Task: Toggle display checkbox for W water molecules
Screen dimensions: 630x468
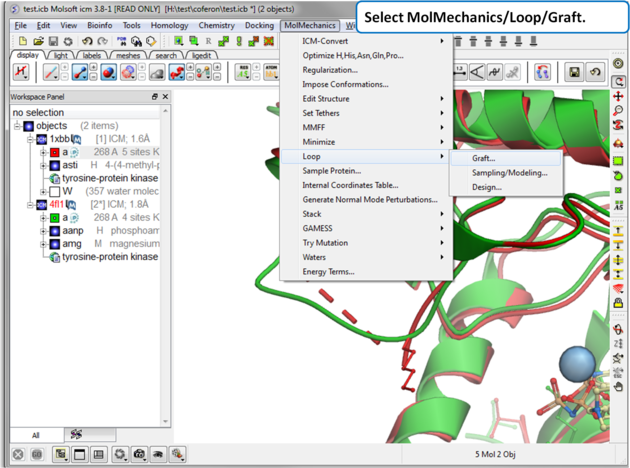Action: (55, 192)
